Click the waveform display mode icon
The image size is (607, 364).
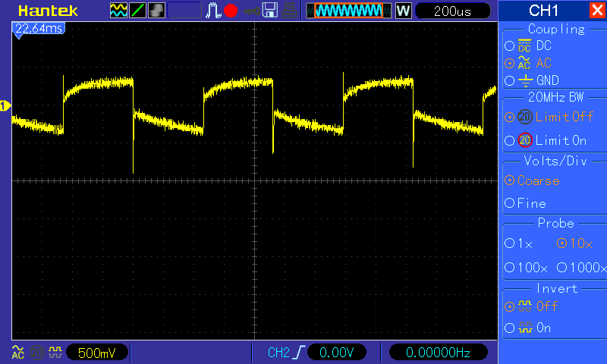pos(118,11)
